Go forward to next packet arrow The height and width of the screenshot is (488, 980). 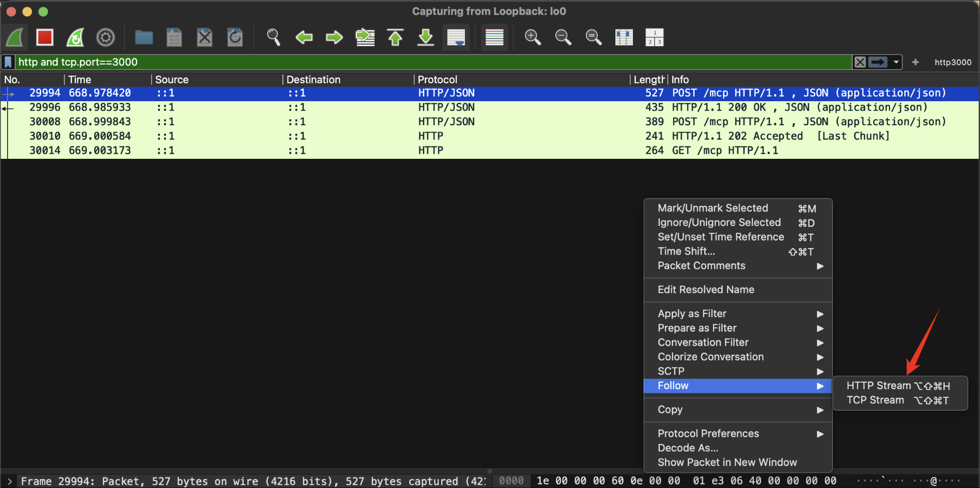[x=334, y=37]
